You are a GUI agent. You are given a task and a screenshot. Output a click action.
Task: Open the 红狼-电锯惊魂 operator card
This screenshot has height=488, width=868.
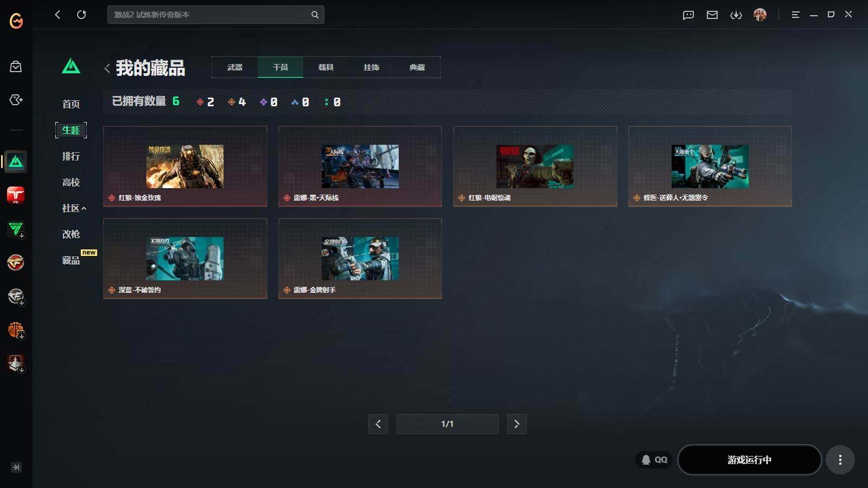pyautogui.click(x=535, y=166)
